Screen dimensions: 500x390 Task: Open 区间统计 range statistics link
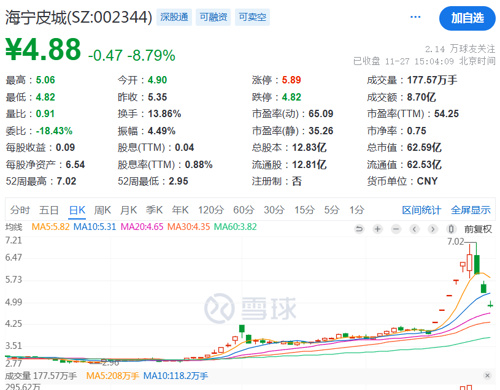pos(421,210)
